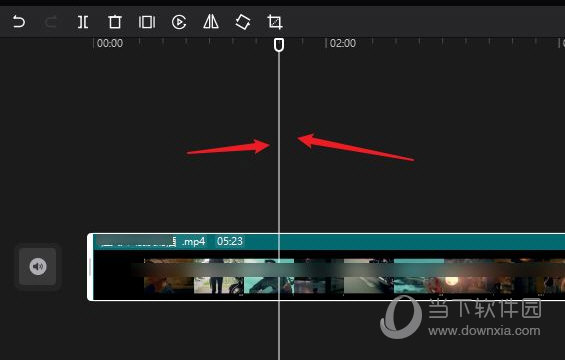This screenshot has width=565, height=360.
Task: Mirror the clip horizontally
Action: click(x=211, y=22)
